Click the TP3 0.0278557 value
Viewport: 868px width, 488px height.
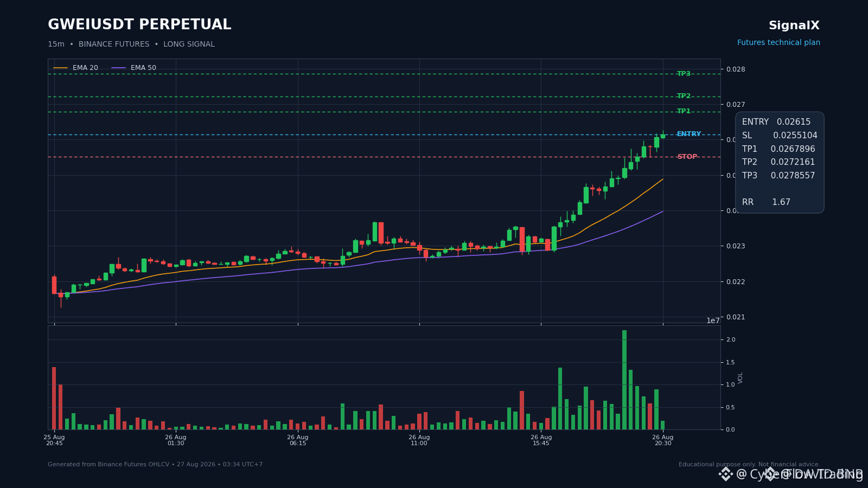(x=778, y=176)
